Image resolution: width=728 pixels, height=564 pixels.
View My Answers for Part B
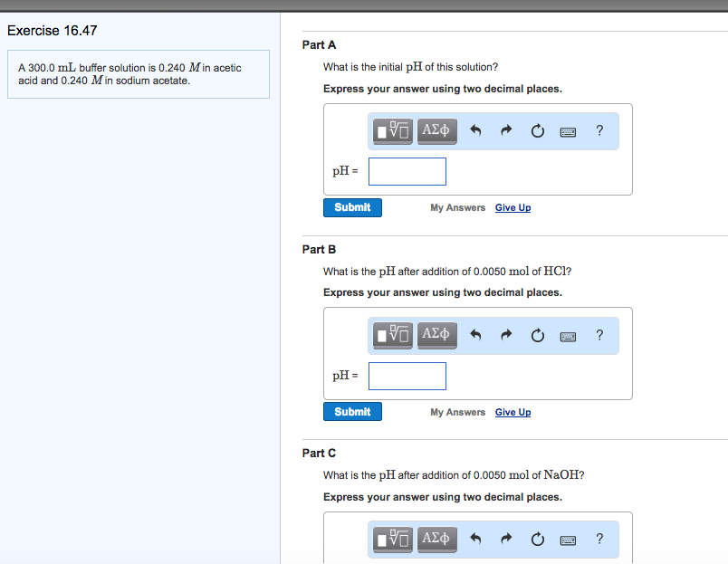[457, 413]
